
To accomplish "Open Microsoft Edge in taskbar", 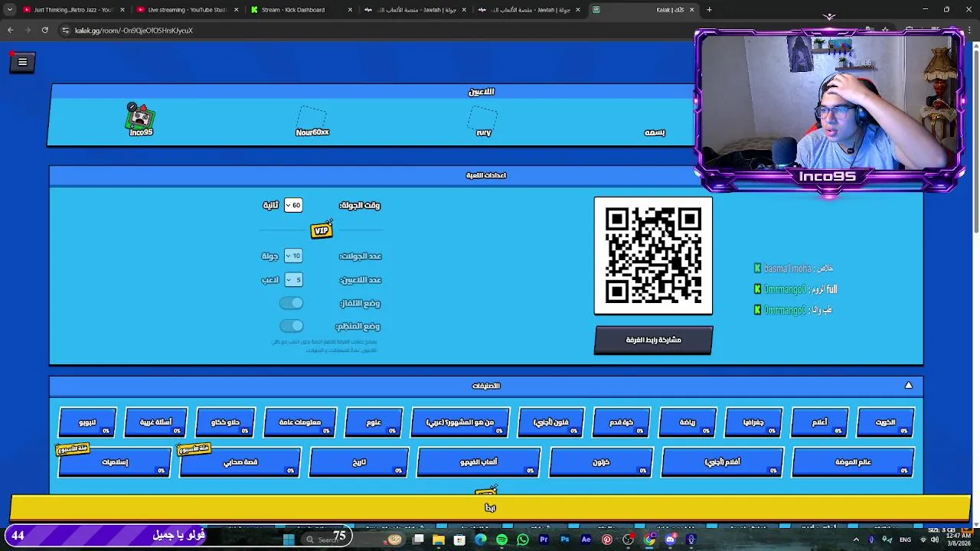I will click(x=481, y=540).
